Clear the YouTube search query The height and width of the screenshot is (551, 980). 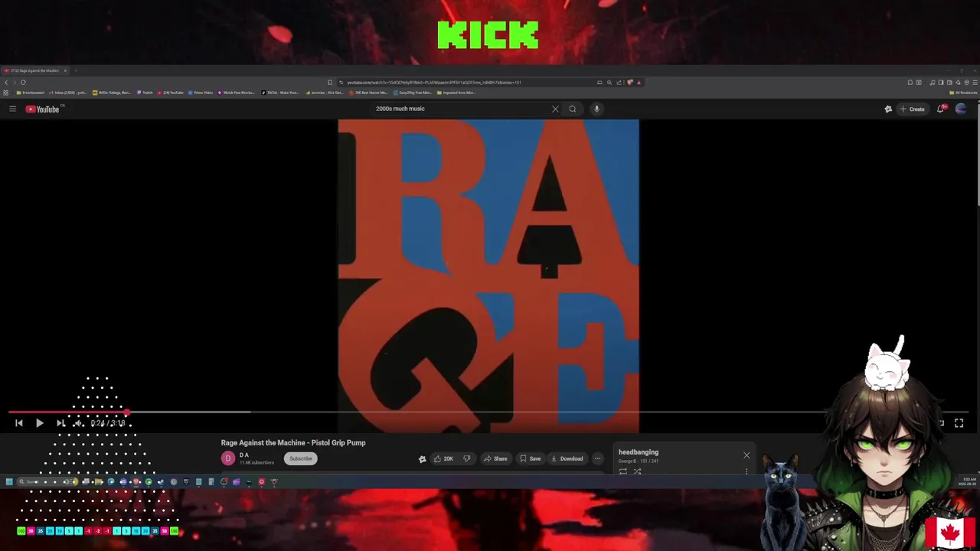coord(555,109)
